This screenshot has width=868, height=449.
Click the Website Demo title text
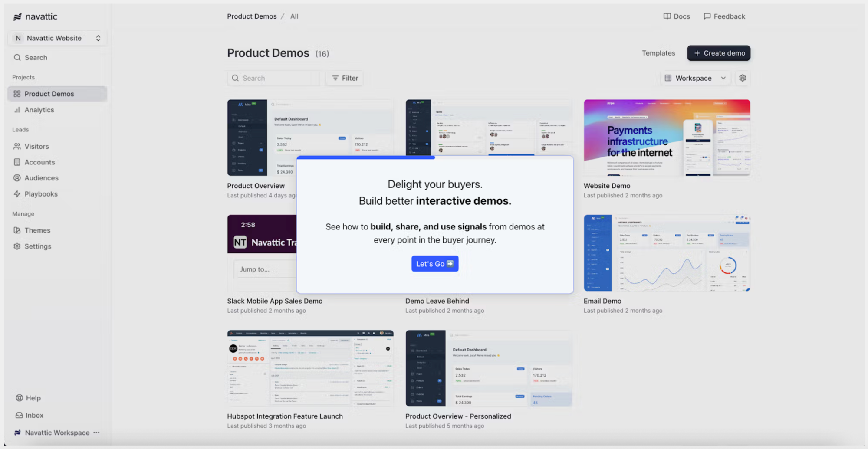pyautogui.click(x=607, y=186)
